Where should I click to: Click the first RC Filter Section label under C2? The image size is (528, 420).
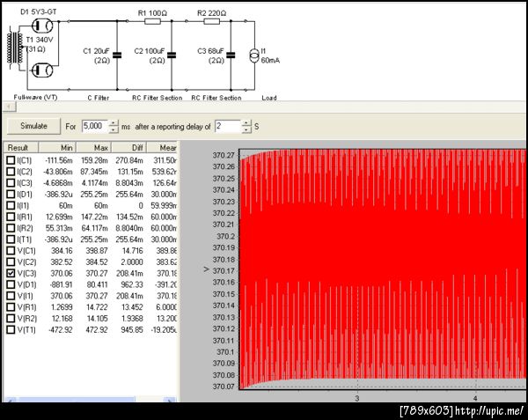158,98
